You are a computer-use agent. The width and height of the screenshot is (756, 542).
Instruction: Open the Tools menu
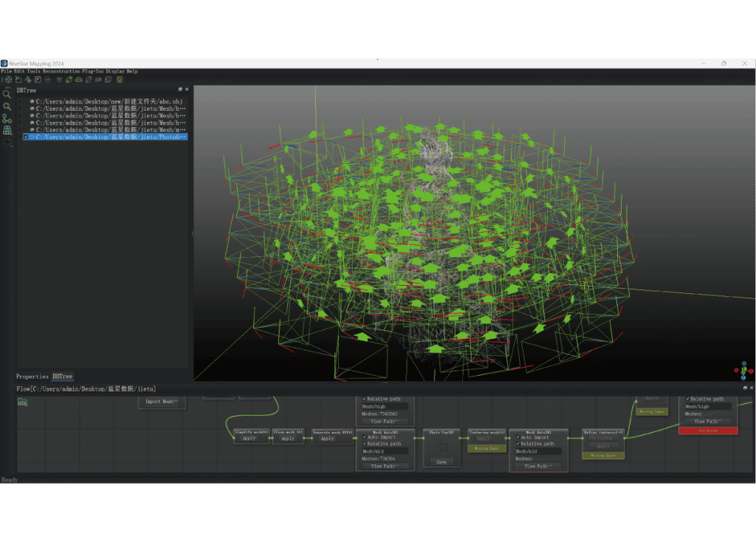click(x=33, y=72)
